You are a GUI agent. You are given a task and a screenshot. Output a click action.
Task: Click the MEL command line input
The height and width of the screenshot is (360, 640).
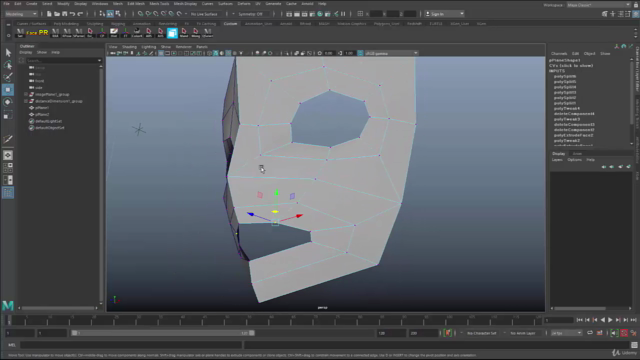[131, 345]
